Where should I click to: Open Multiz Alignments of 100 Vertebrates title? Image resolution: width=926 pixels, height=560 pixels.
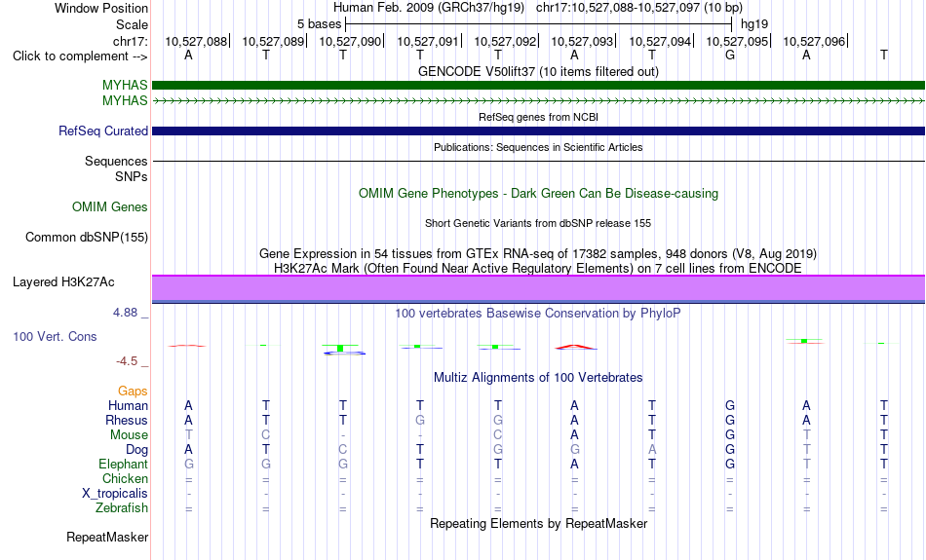(538, 378)
